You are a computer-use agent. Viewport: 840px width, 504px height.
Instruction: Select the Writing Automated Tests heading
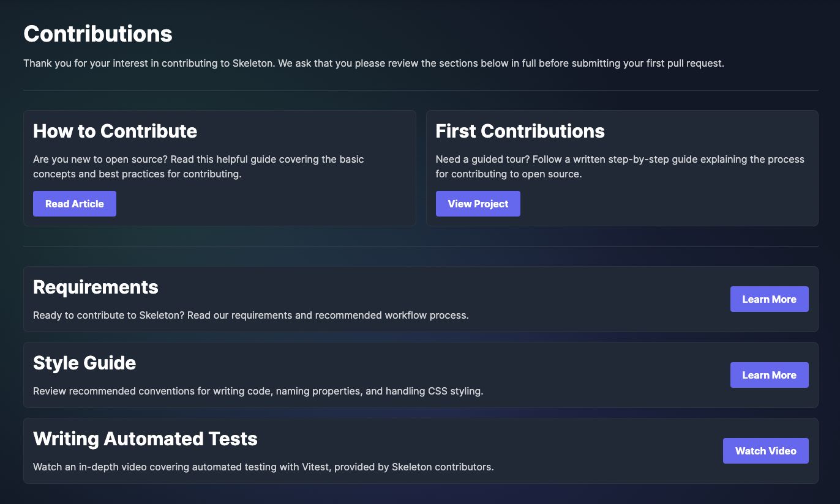[145, 439]
